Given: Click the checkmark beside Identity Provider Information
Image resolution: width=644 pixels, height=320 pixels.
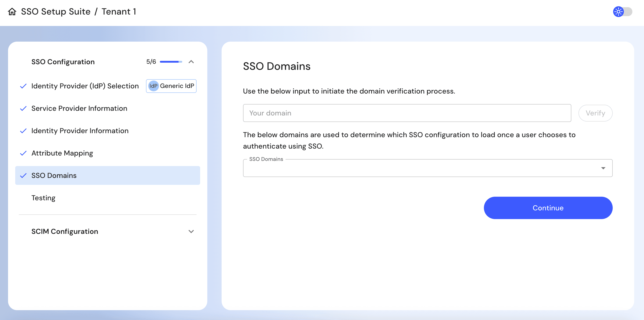Looking at the screenshot, I should pos(23,131).
